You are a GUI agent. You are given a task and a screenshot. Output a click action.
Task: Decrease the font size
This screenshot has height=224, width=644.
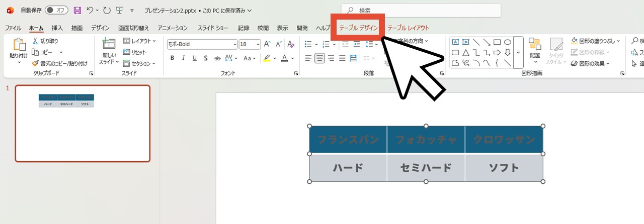point(278,44)
